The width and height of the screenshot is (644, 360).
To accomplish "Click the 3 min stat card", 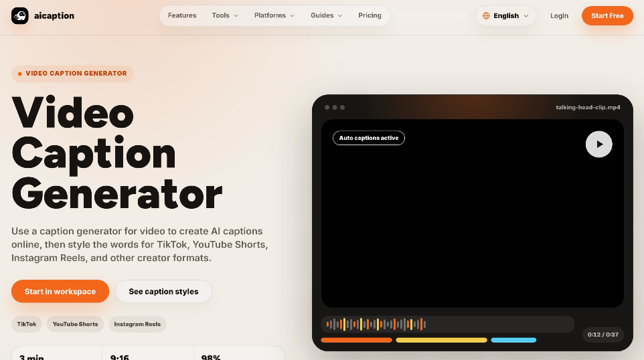I will 57,353.
